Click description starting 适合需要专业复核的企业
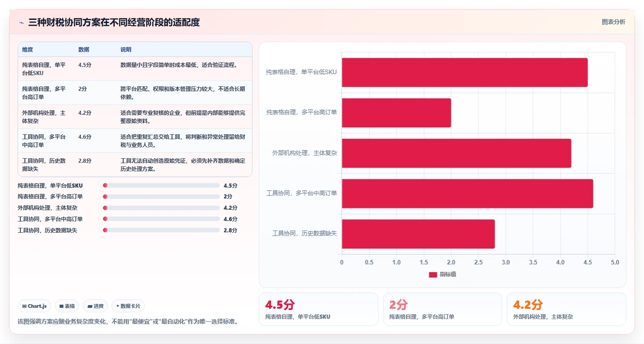644x344 pixels. (183, 117)
